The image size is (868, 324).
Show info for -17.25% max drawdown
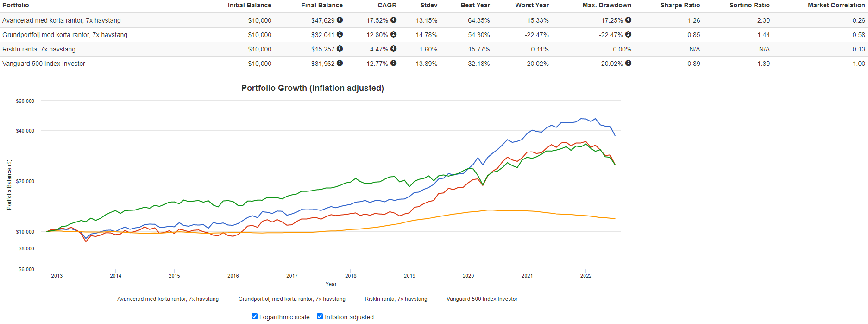628,20
